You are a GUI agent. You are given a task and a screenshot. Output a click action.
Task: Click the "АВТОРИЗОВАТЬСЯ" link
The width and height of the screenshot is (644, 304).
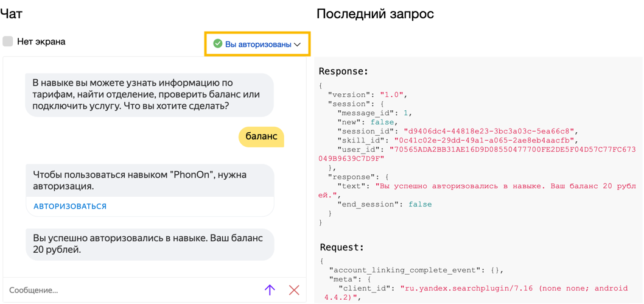click(x=70, y=207)
